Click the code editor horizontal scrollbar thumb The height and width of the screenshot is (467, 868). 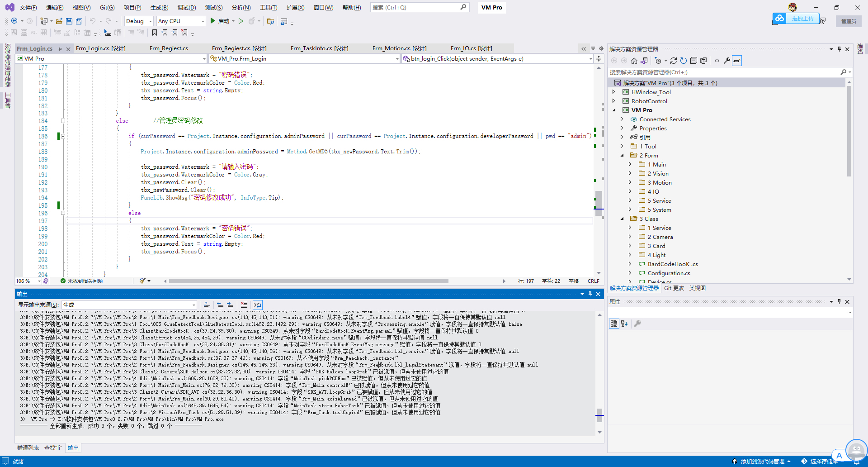click(309, 281)
